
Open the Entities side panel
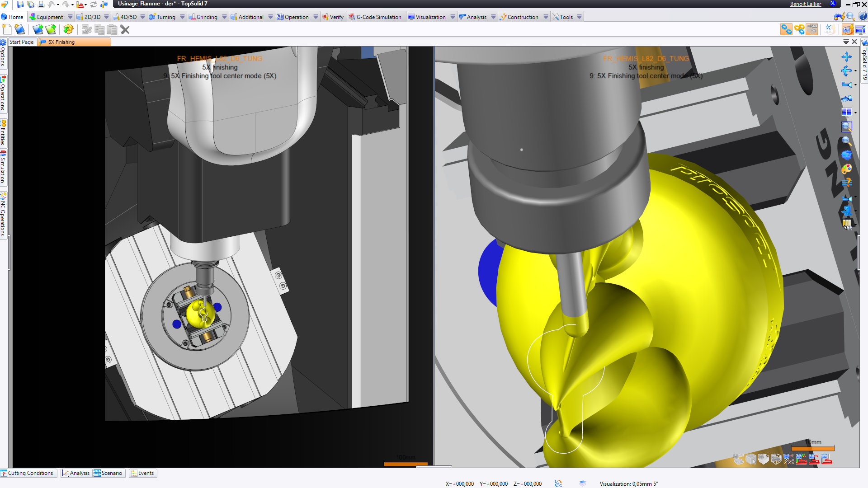[x=3, y=132]
